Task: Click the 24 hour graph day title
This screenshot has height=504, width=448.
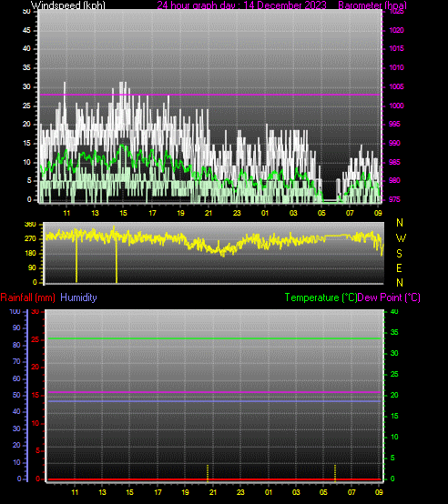Action: [241, 5]
